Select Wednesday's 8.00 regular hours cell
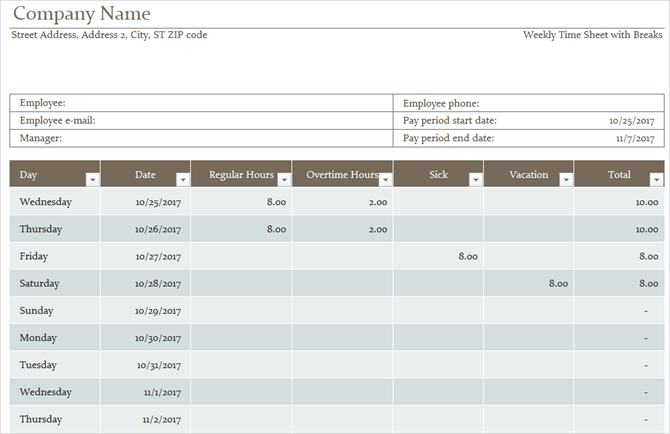The height and width of the screenshot is (434, 670). [x=240, y=201]
